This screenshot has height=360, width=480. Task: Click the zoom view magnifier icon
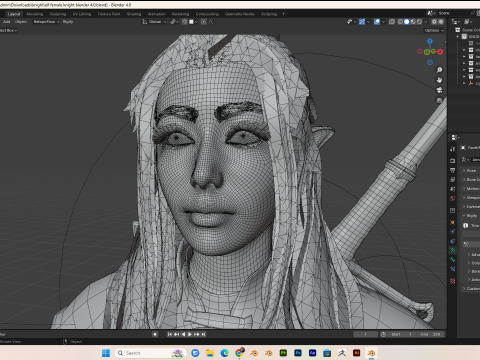pos(439,70)
